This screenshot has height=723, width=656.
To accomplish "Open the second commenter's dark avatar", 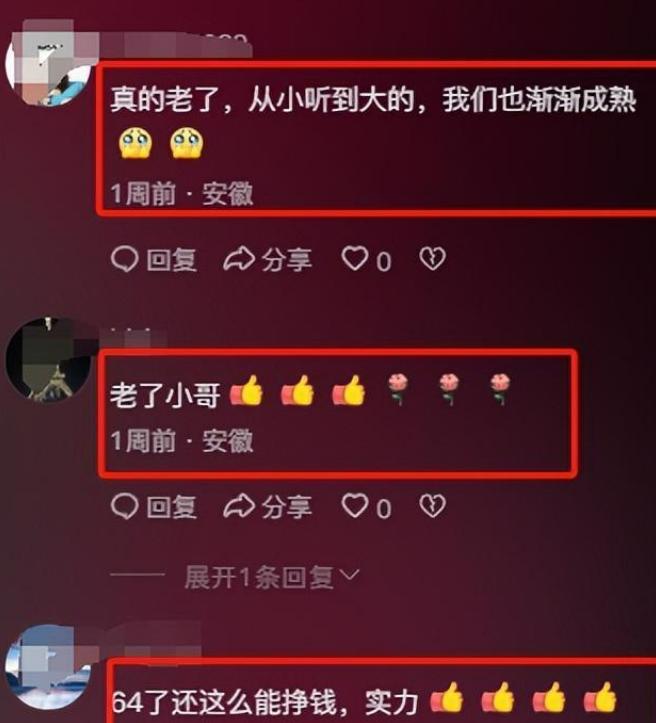I will 49,360.
